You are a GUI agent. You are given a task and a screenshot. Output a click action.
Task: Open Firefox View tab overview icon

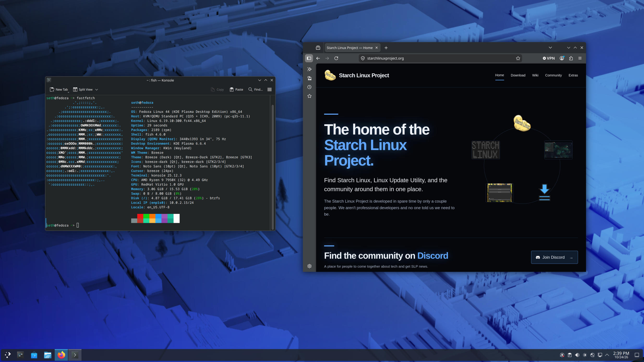[318, 48]
